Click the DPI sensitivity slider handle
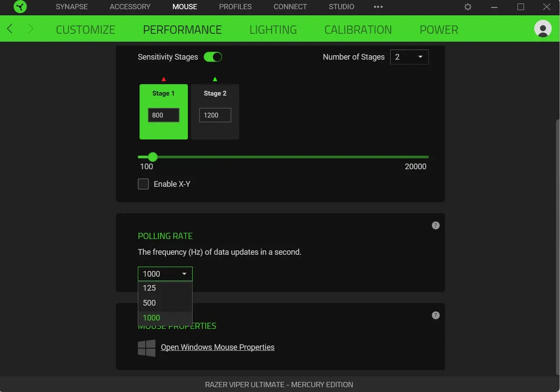The height and width of the screenshot is (392, 560). (152, 157)
